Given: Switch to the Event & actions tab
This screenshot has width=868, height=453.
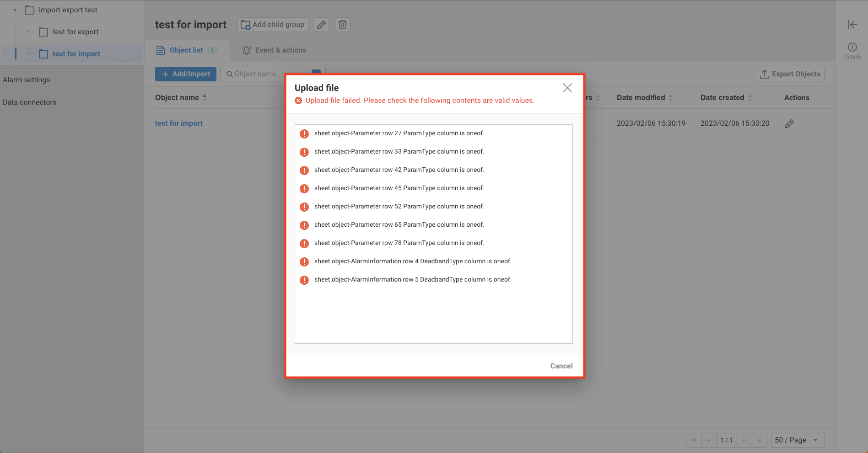Looking at the screenshot, I should [274, 50].
